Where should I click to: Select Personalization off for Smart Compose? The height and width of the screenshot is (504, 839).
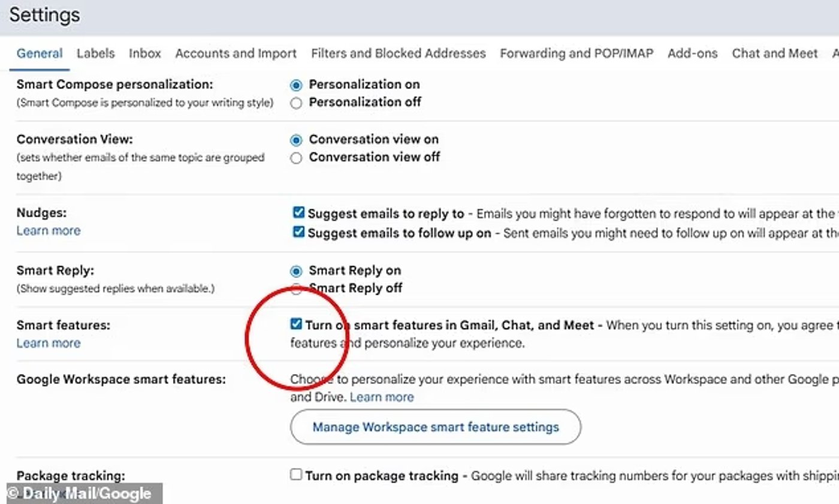tap(296, 102)
